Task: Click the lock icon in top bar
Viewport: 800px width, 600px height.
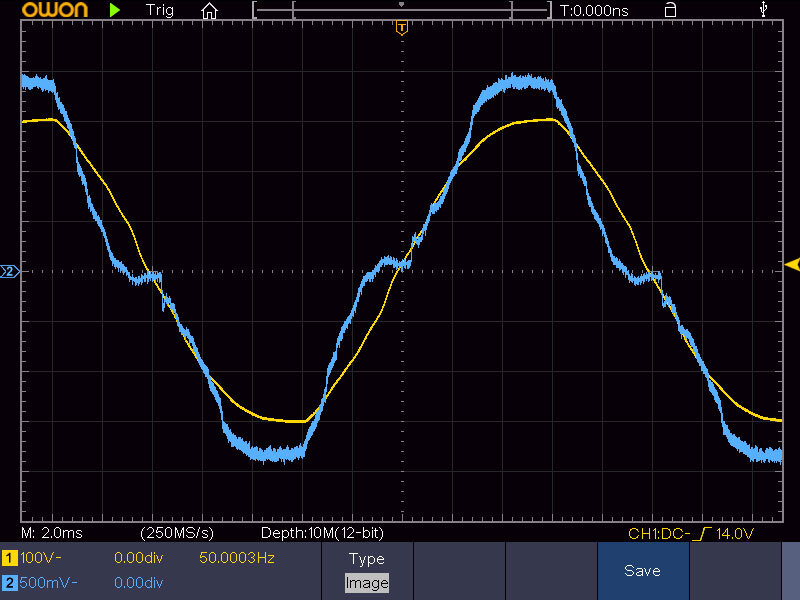Action: 670,10
